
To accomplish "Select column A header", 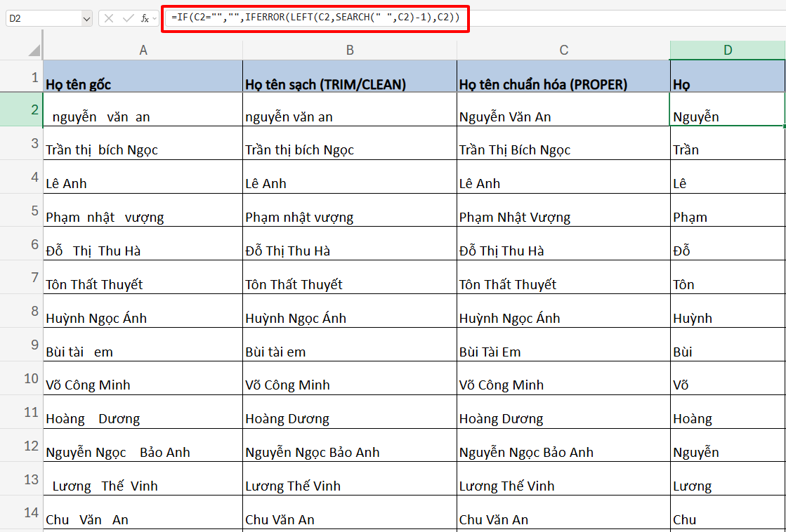I will (x=143, y=48).
